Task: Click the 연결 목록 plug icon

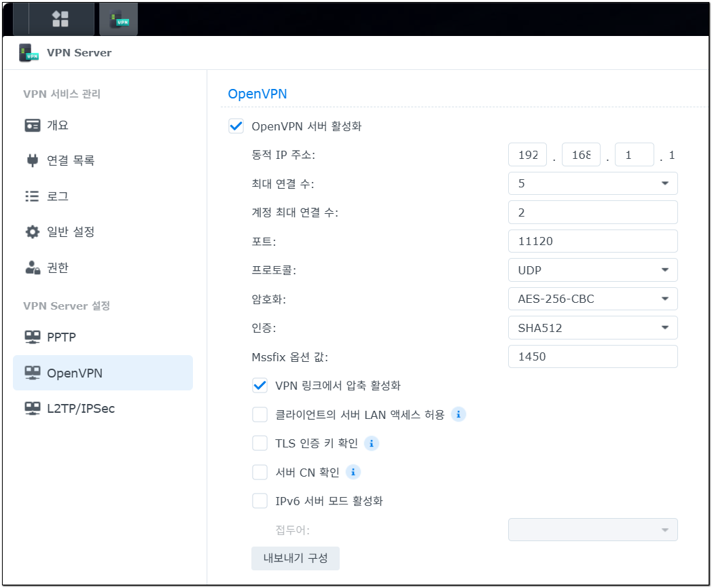Action: [x=32, y=161]
